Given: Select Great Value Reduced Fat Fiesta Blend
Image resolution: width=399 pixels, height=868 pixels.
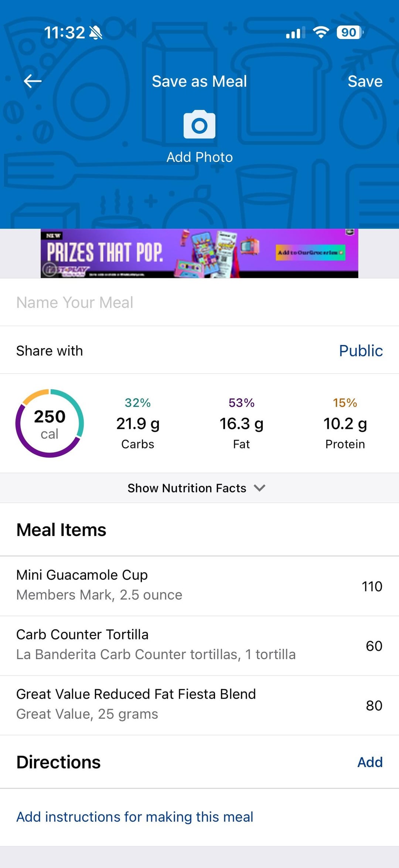Looking at the screenshot, I should click(199, 705).
